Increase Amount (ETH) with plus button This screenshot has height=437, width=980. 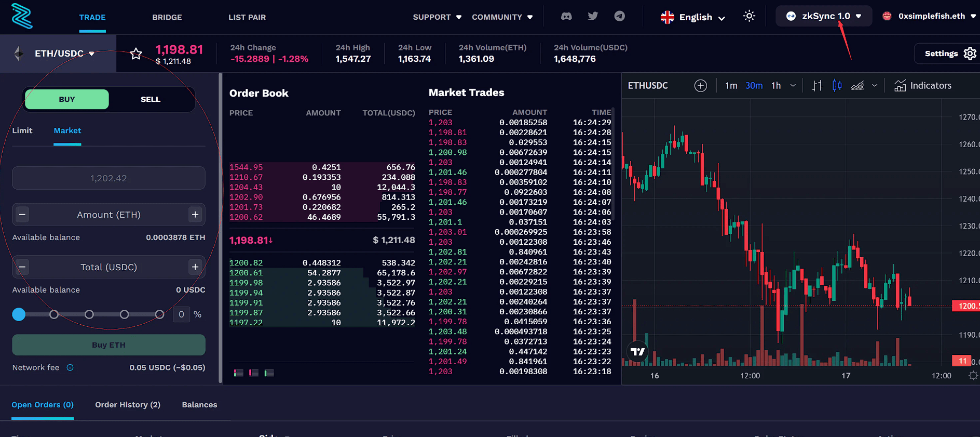click(x=195, y=214)
